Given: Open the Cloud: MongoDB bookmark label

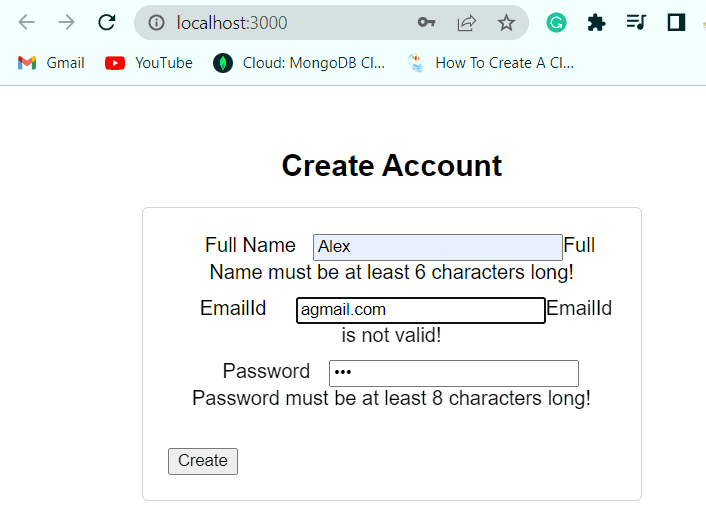Looking at the screenshot, I should (314, 63).
